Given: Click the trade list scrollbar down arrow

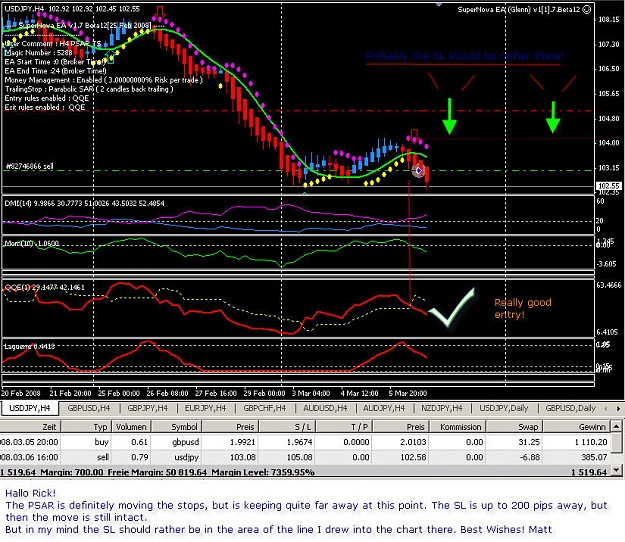Looking at the screenshot, I should [616, 471].
